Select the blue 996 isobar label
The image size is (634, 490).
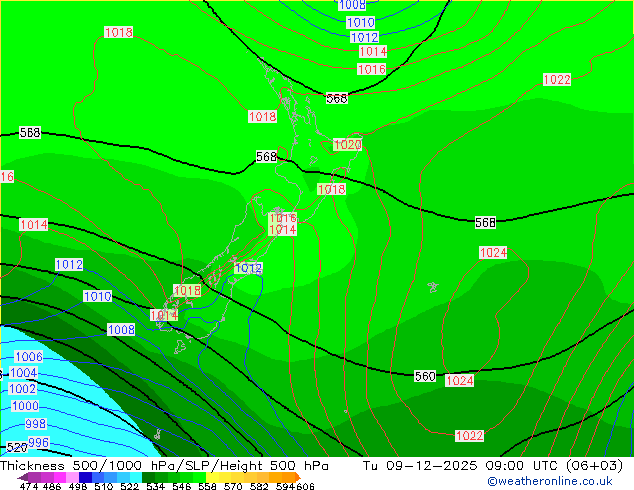tap(38, 442)
